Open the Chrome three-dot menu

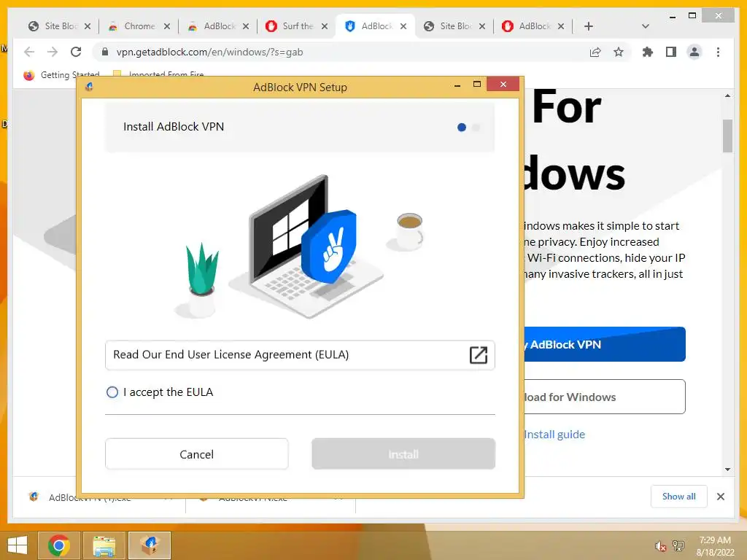(x=718, y=52)
